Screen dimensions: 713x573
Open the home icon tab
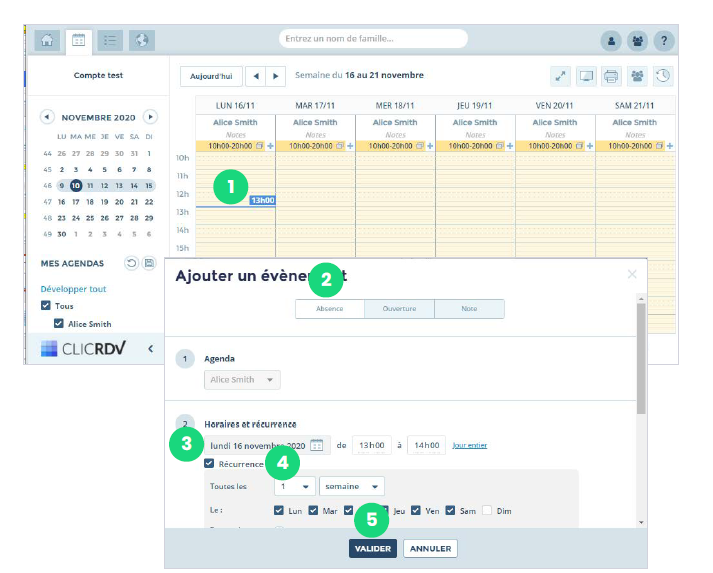(x=46, y=41)
